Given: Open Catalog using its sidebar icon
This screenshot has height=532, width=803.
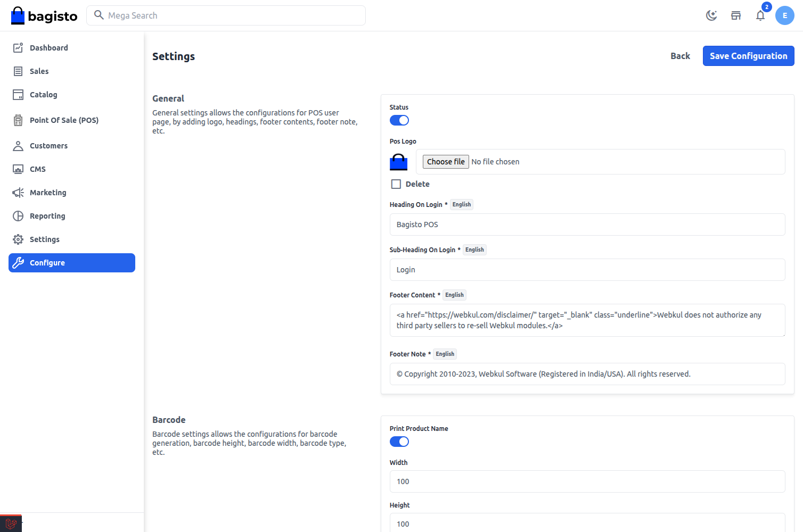Looking at the screenshot, I should [18, 94].
